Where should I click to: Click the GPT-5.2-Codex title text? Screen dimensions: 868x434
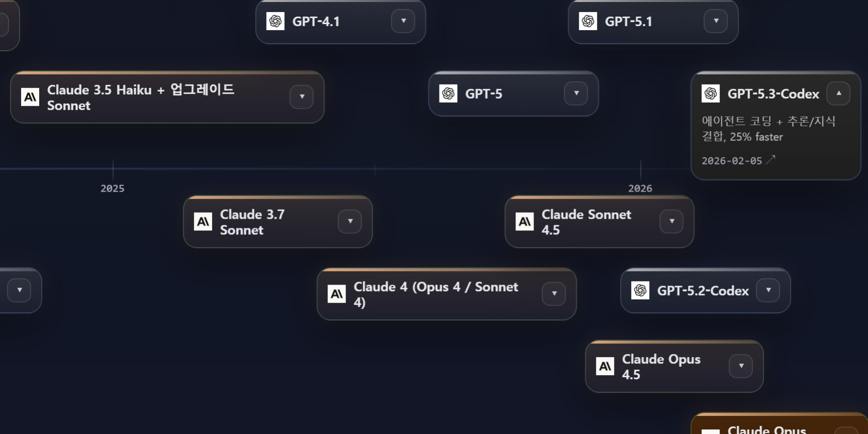pos(703,291)
